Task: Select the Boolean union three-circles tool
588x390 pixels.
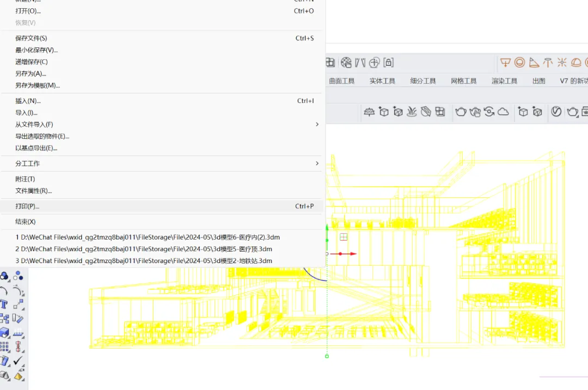Action: coord(4,276)
